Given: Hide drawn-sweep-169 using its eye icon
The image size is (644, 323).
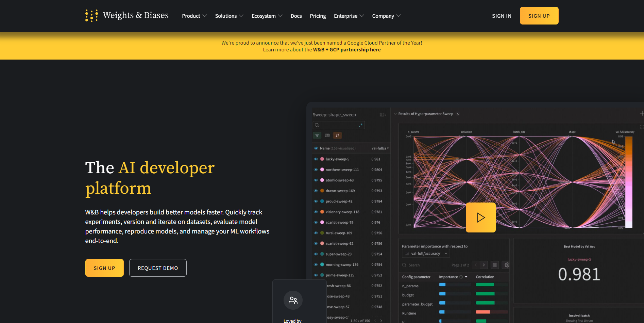Looking at the screenshot, I should pos(316,191).
